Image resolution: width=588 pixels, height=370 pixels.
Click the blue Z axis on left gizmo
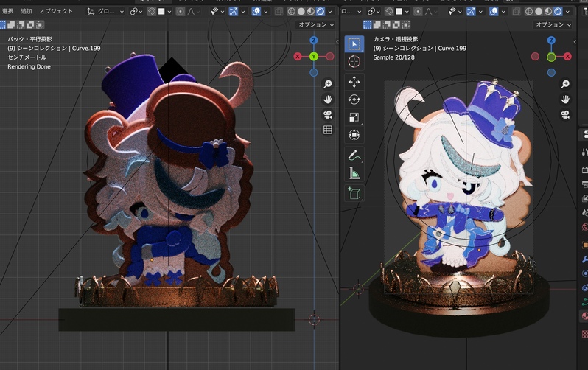(x=314, y=40)
